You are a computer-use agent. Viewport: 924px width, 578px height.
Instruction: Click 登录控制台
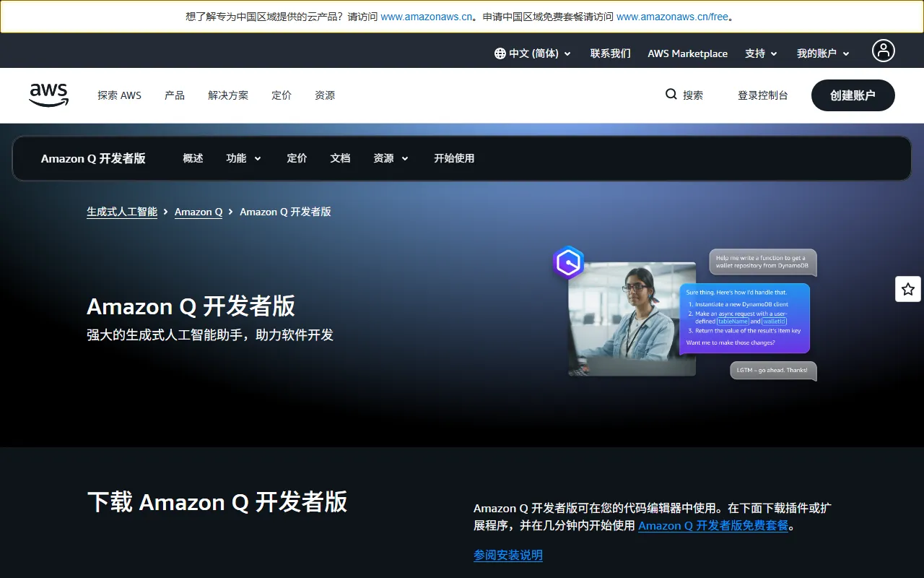[x=763, y=95]
